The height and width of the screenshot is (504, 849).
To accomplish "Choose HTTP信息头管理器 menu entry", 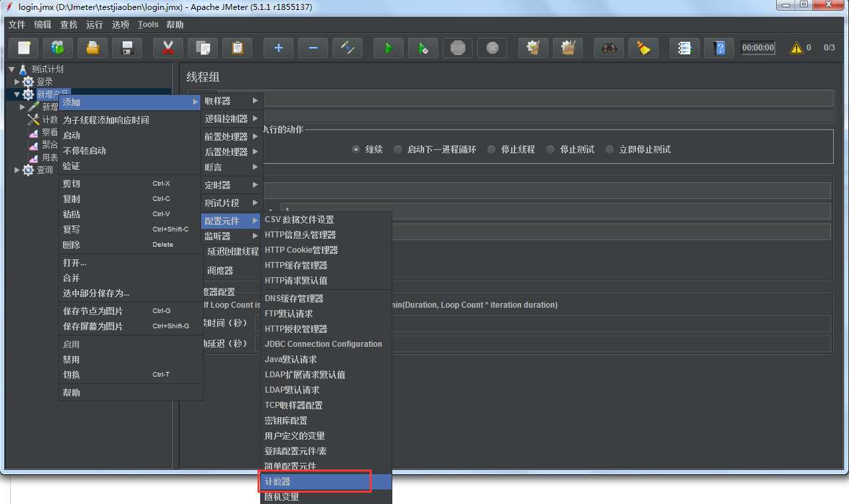I will pyautogui.click(x=325, y=235).
